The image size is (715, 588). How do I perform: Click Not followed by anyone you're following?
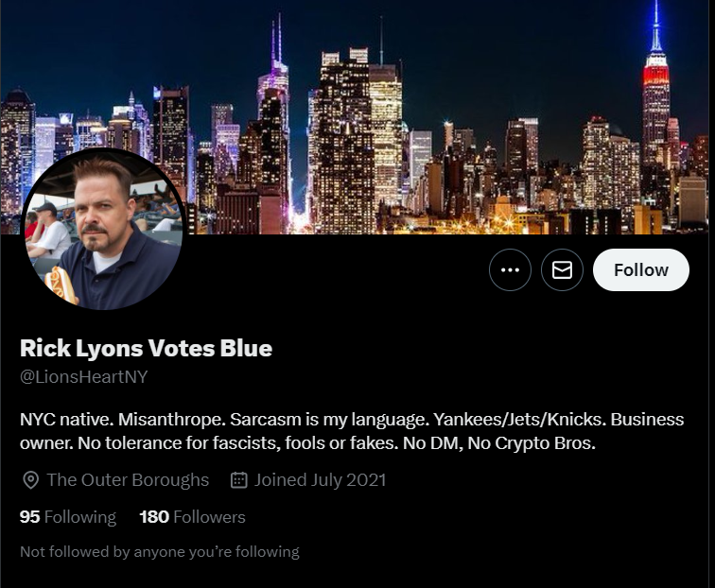[x=160, y=551]
